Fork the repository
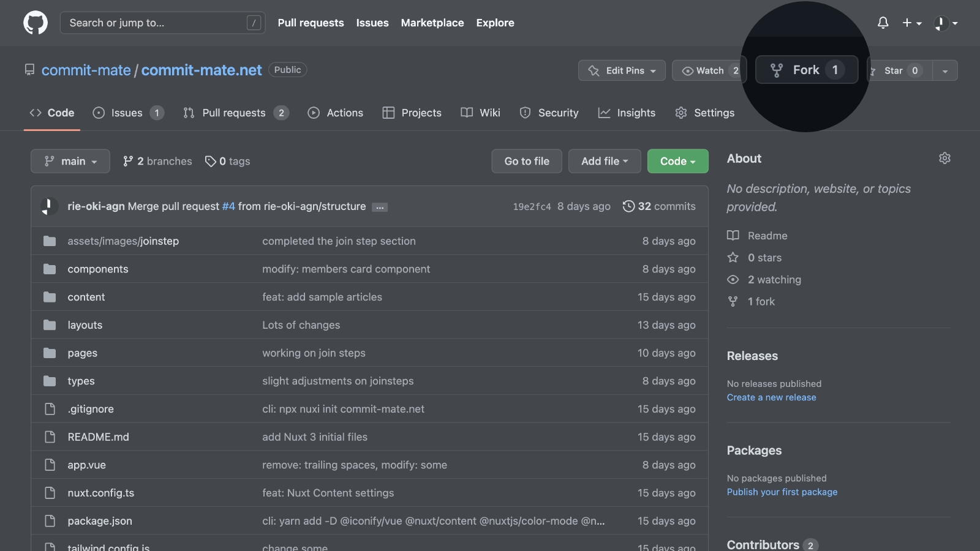The width and height of the screenshot is (980, 551). pyautogui.click(x=805, y=70)
